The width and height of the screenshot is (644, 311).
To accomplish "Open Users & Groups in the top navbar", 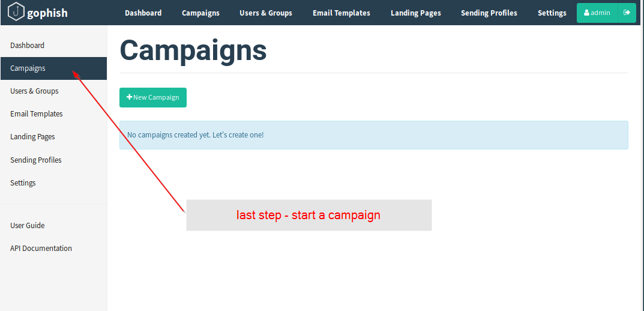I will pos(266,13).
